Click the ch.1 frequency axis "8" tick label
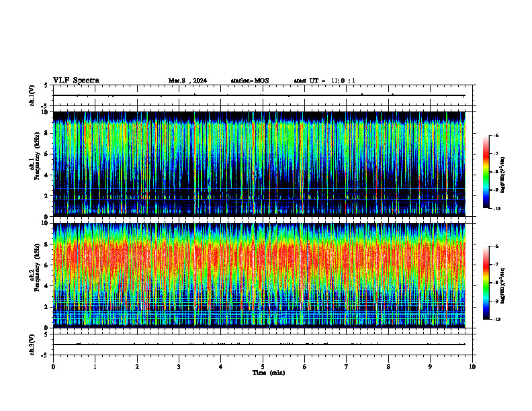The image size is (532, 411). (47, 133)
